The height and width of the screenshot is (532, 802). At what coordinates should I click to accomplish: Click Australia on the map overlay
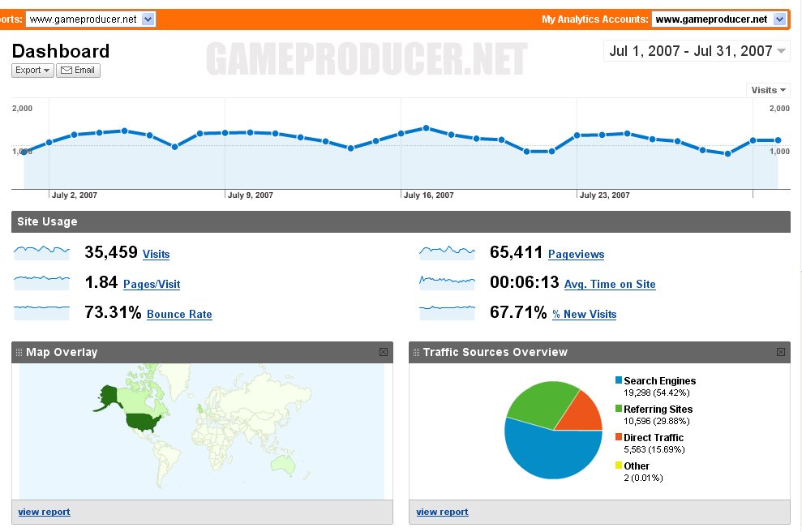pyautogui.click(x=283, y=463)
